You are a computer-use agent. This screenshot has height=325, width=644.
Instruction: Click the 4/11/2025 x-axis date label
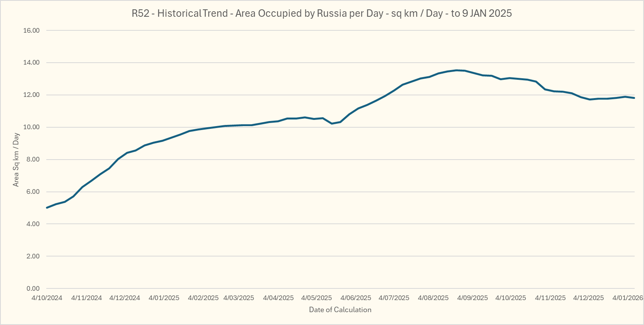[550, 298]
